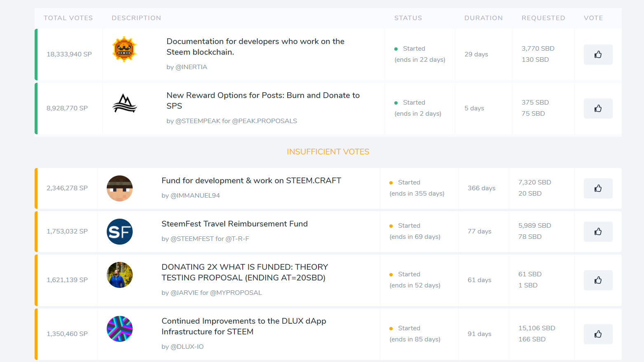Viewport: 644px width, 362px height.
Task: Open the sun-face avatar of @INERTIA
Action: (x=124, y=49)
